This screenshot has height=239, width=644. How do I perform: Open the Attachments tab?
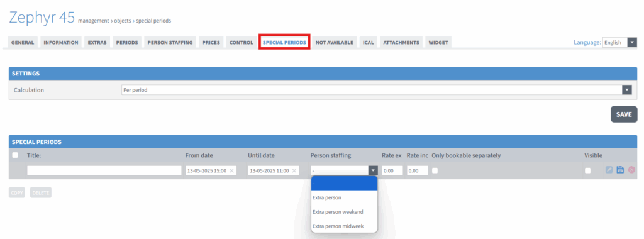401,42
